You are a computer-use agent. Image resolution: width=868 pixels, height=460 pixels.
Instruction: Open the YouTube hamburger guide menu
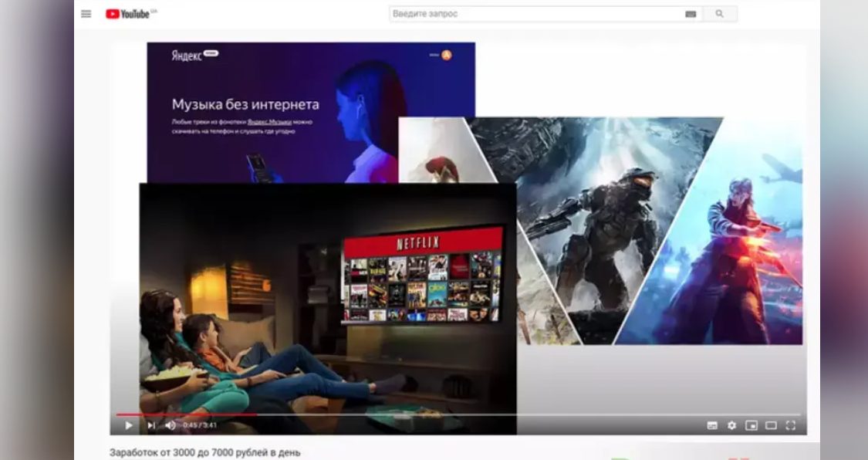pyautogui.click(x=86, y=14)
